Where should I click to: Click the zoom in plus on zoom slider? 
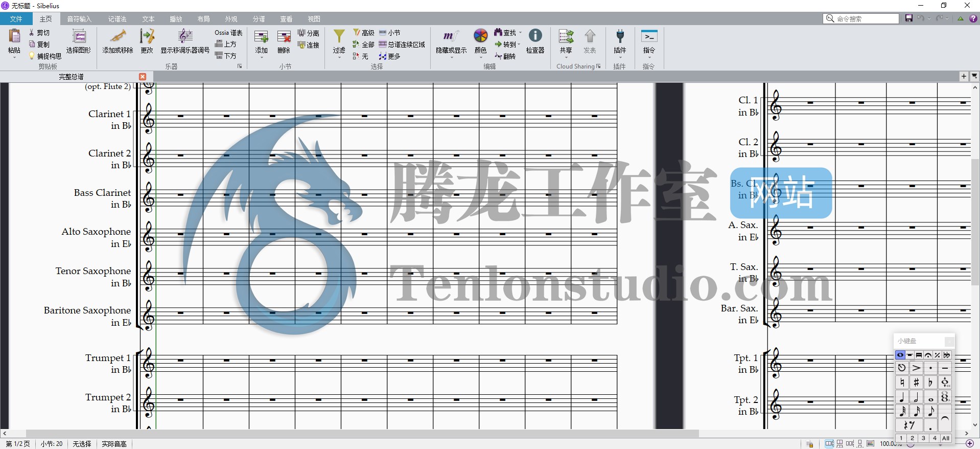pyautogui.click(x=970, y=443)
